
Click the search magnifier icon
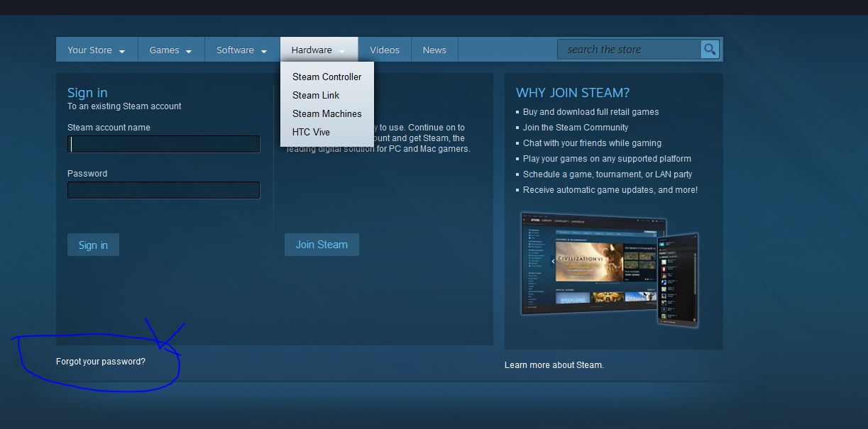click(x=710, y=49)
